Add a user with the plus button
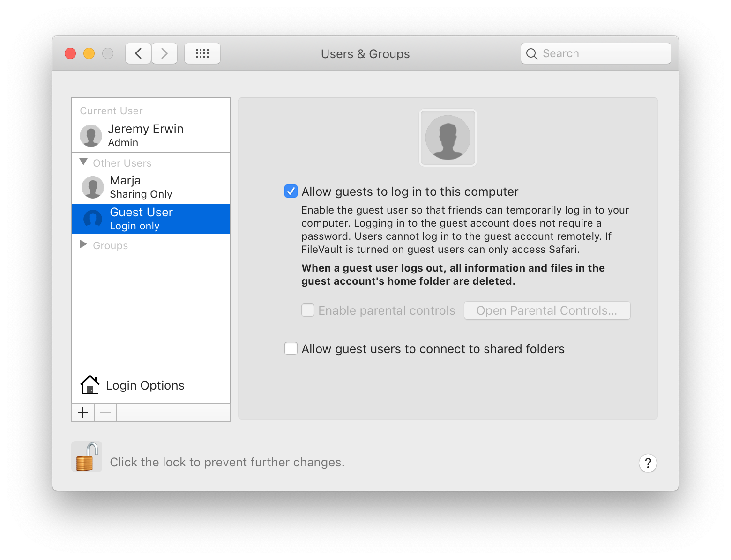This screenshot has height=560, width=731. [83, 413]
